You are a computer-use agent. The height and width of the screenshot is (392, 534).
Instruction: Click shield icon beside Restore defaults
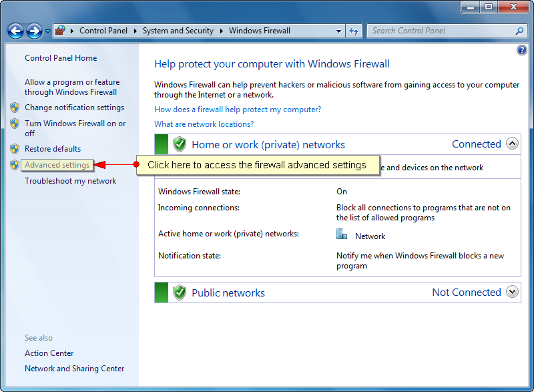(15, 149)
